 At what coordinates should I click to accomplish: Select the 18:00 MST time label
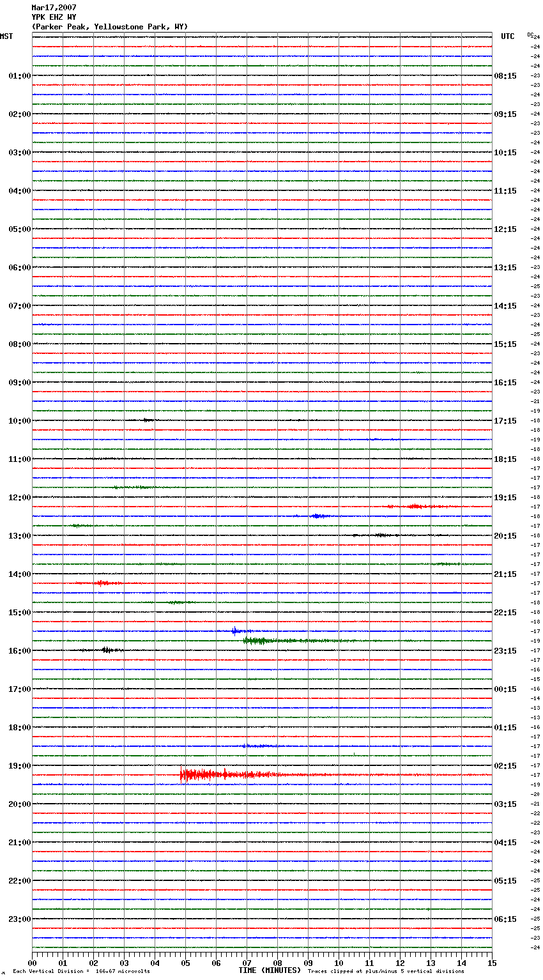[20, 728]
